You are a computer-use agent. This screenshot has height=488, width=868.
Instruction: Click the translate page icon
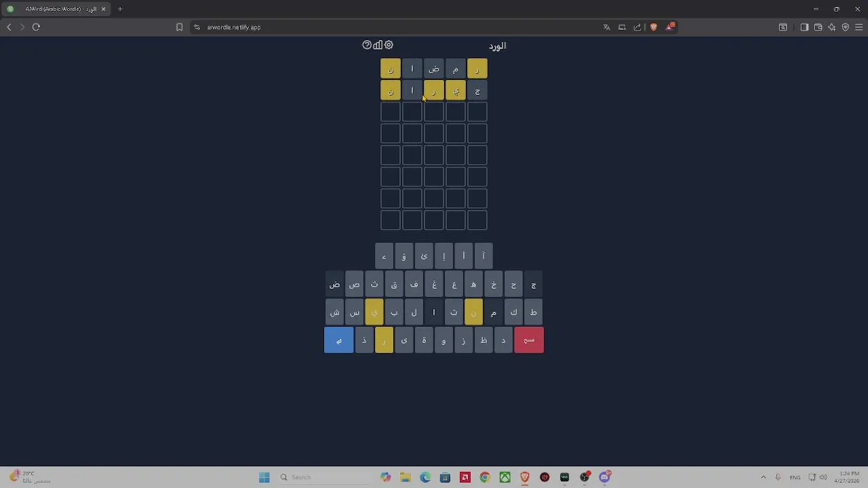606,27
